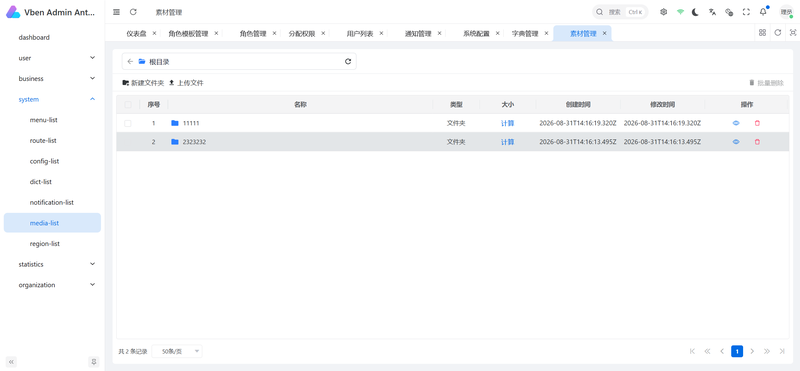Click the 批量删除 button
This screenshot has width=800, height=371.
766,83
